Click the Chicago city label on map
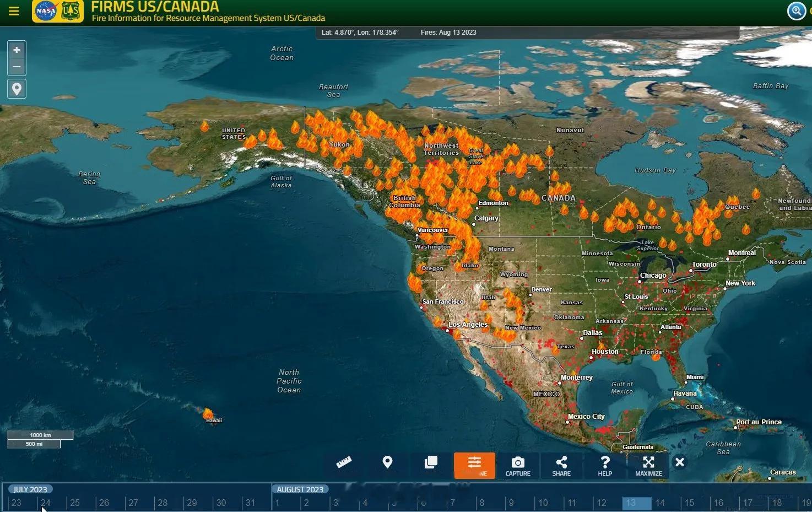812x512 pixels. (653, 276)
